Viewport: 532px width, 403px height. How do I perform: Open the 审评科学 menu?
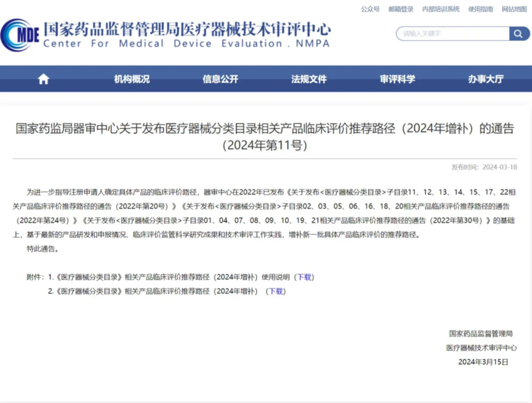click(x=397, y=79)
